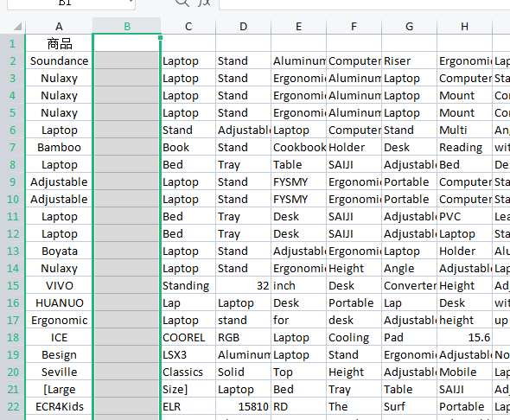Select the for cell in row 17
Screen dimensions: 510x420
298,321
